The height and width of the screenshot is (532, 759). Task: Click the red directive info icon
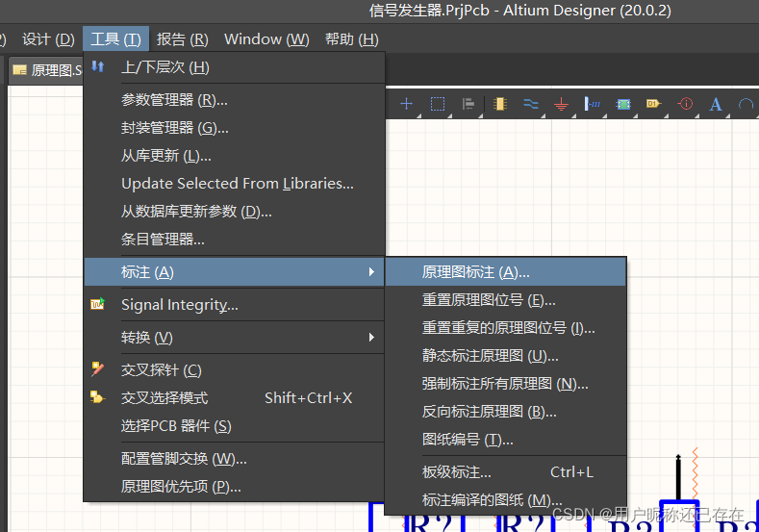[x=685, y=104]
